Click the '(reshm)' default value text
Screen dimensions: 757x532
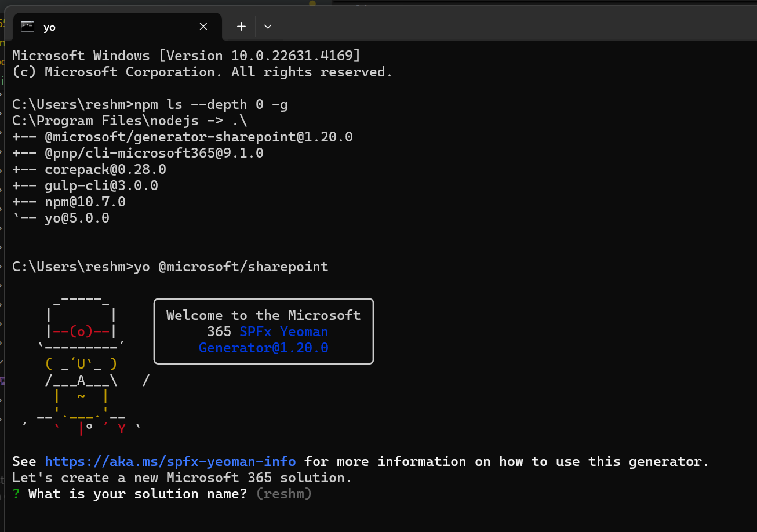284,494
